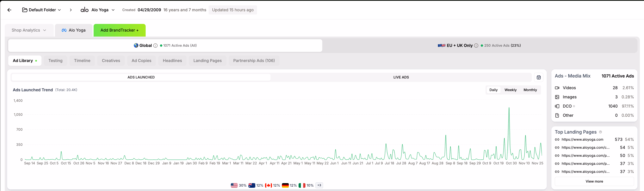Click the Images icon in the Media Mix panel

point(557,97)
